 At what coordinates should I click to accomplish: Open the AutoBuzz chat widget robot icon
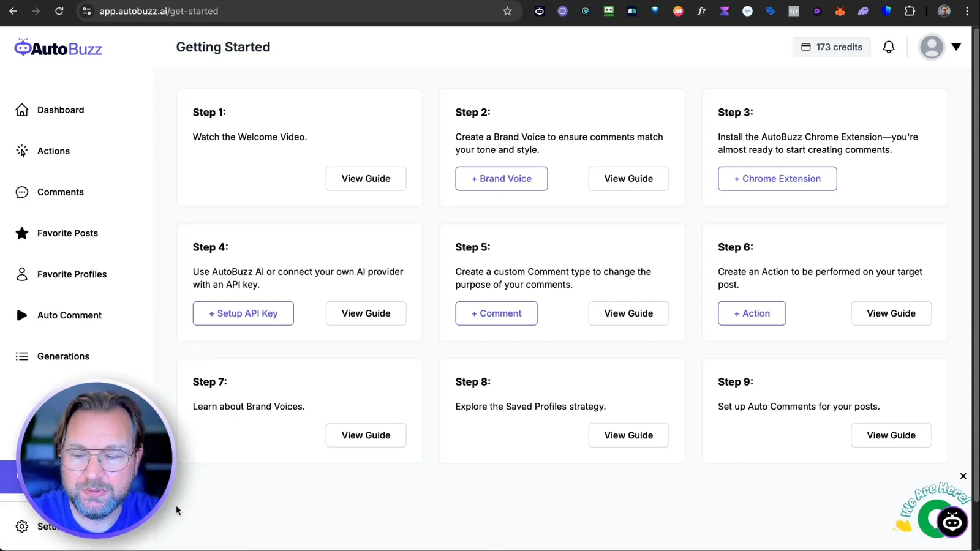coord(952,522)
